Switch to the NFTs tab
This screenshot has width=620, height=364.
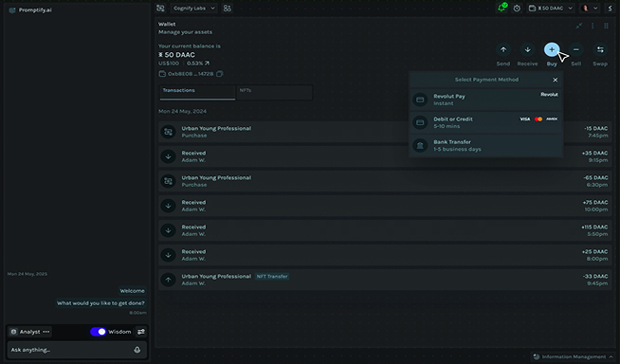(274, 92)
